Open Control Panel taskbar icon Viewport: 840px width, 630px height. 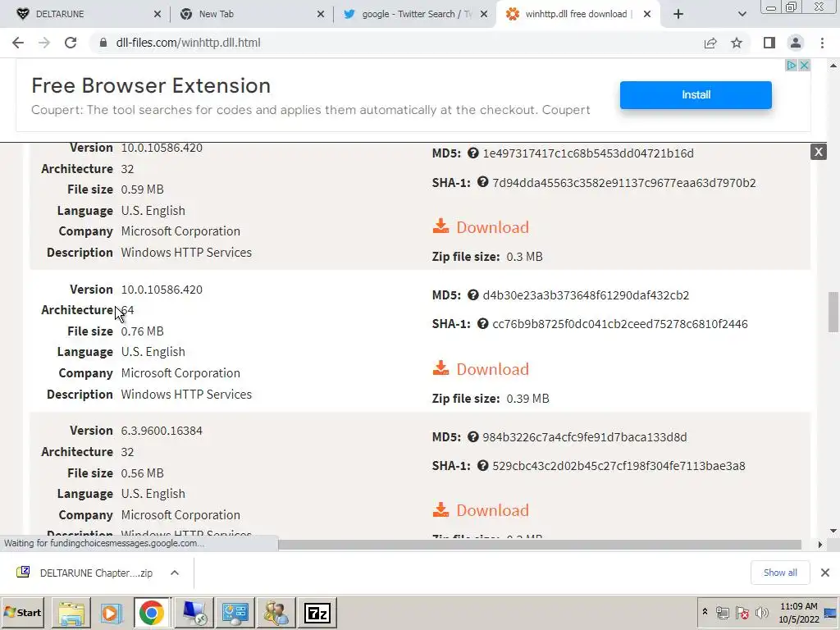[x=235, y=613]
